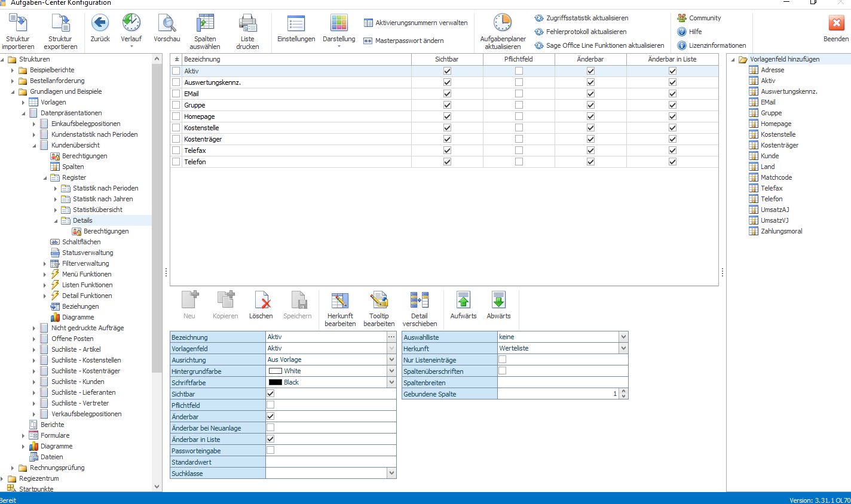Check the Passworteingabe property checkbox
851x504 pixels.
pyautogui.click(x=270, y=450)
